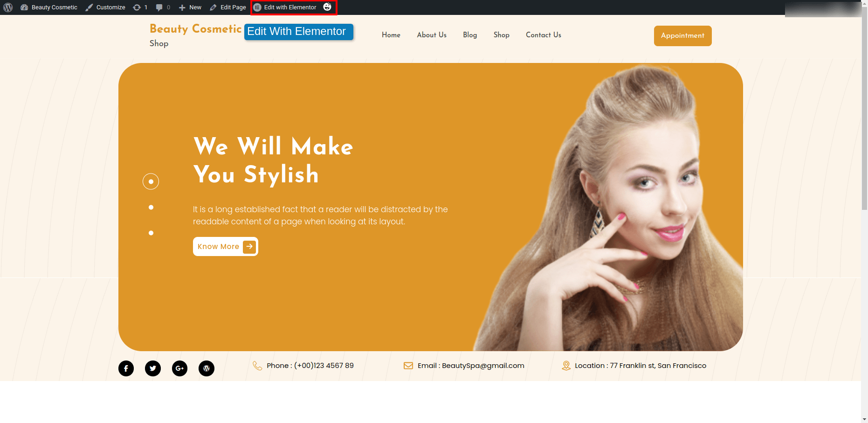Click the Elementor smiley icon in admin bar
The height and width of the screenshot is (423, 868).
327,7
